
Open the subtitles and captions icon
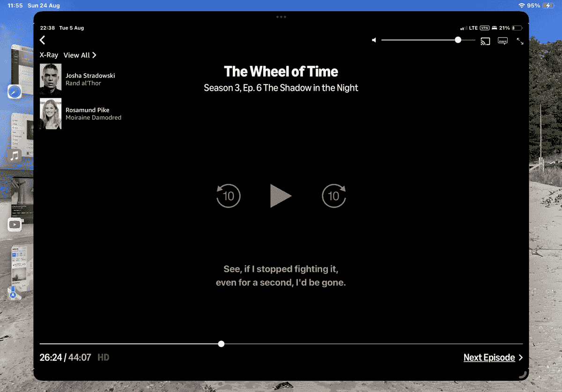tap(503, 41)
